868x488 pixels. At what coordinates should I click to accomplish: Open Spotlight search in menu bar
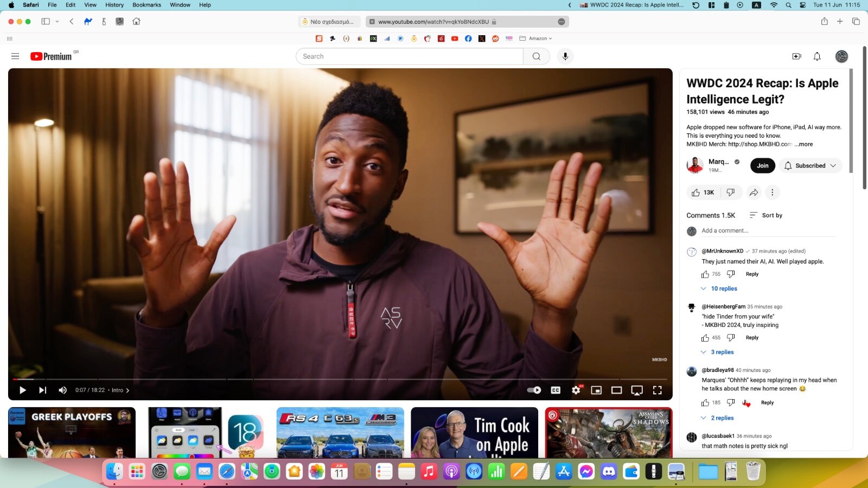788,5
